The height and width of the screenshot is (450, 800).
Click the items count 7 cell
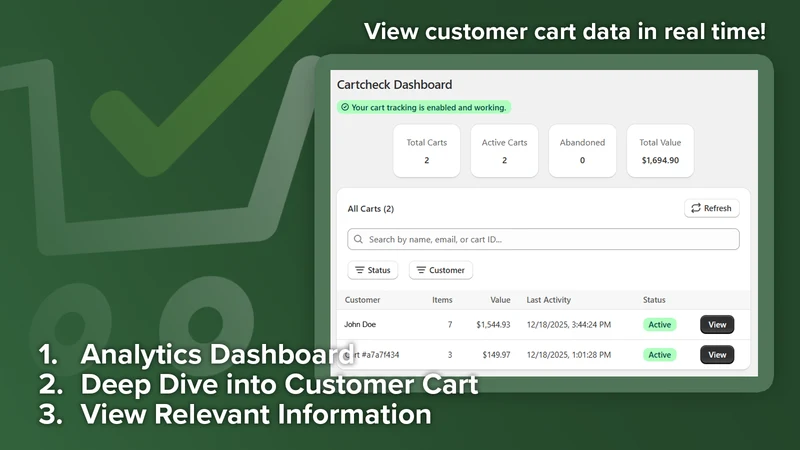[x=449, y=324]
